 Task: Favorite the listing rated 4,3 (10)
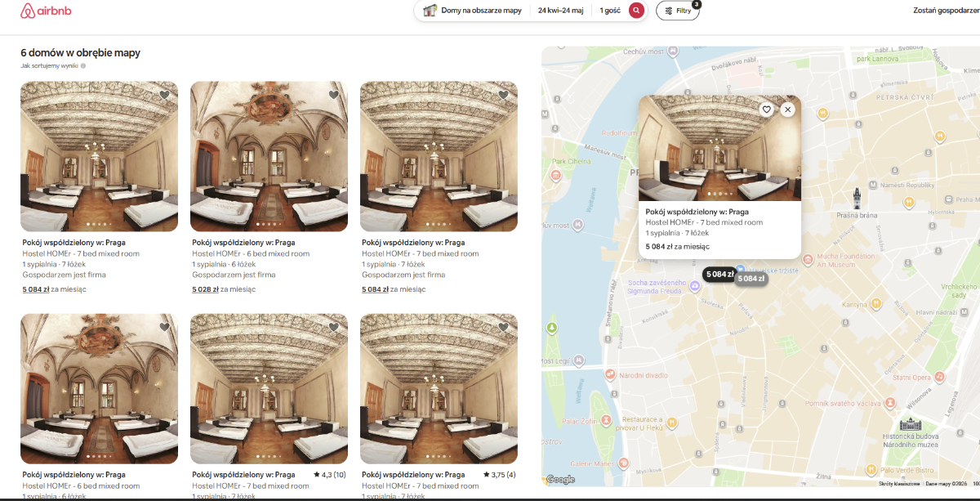pyautogui.click(x=333, y=327)
